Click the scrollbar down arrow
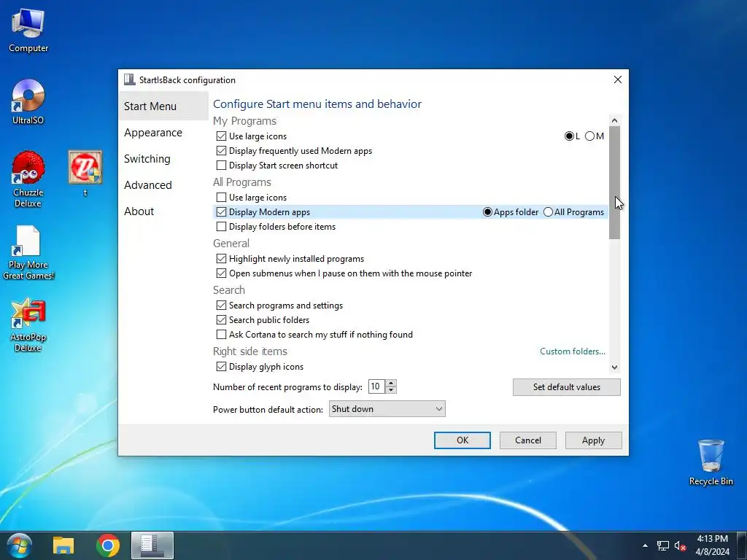The height and width of the screenshot is (560, 747). tap(614, 367)
